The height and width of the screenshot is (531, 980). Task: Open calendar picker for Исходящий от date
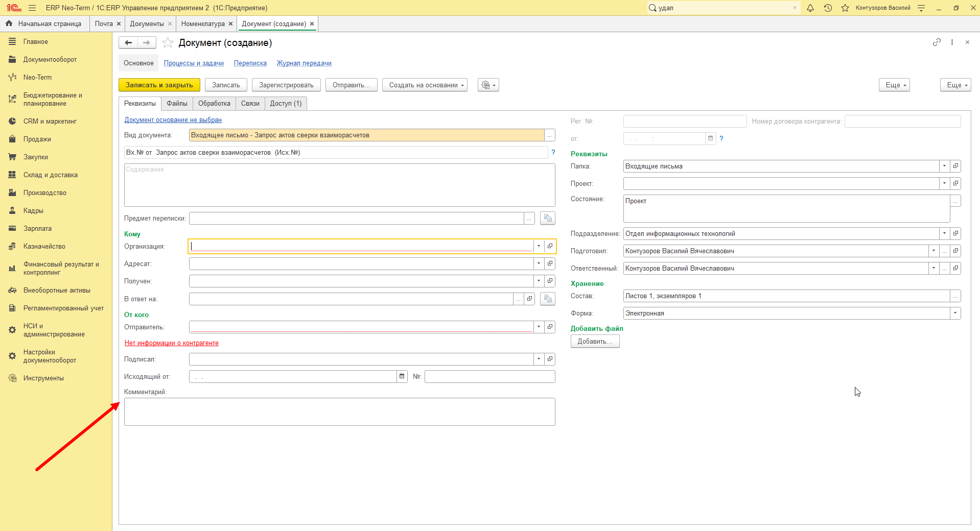[x=402, y=376]
